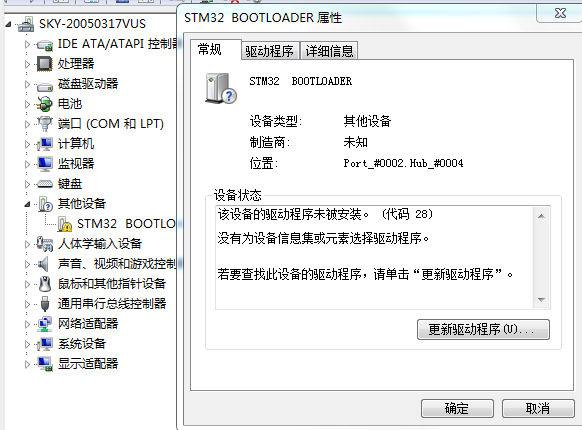Click the 更新驱动程序(U)... button
582x430 pixels.
click(483, 329)
